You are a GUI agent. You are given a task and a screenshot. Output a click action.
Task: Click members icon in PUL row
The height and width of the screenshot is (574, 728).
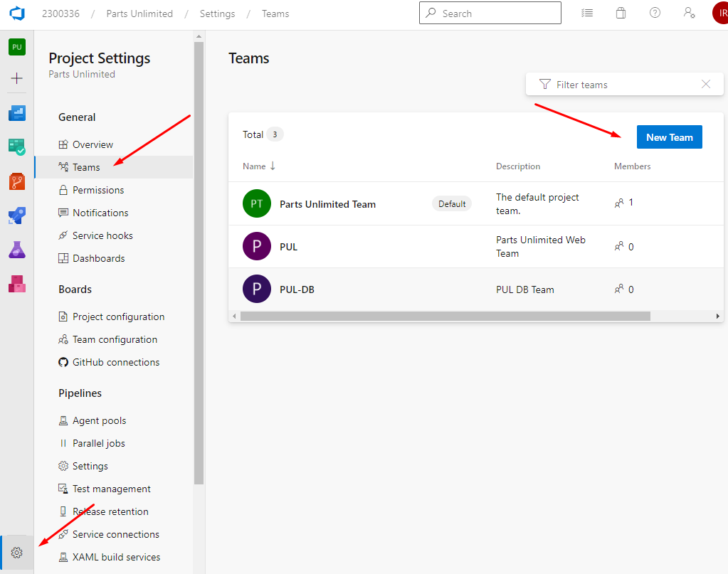pyautogui.click(x=619, y=246)
